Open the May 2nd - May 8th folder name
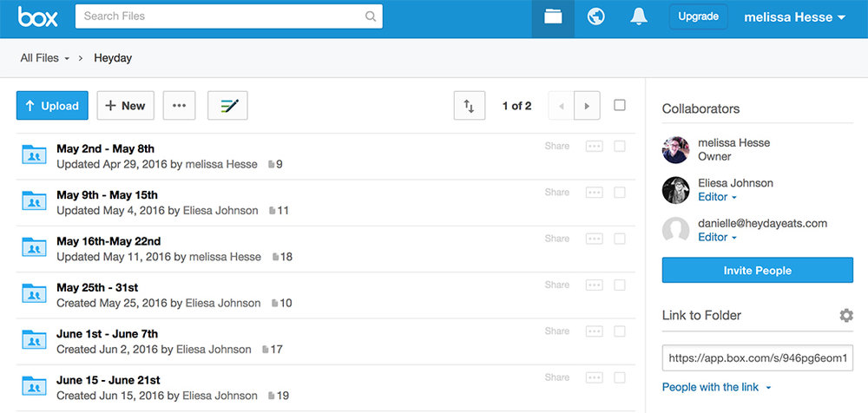This screenshot has height=413, width=868. tap(105, 148)
